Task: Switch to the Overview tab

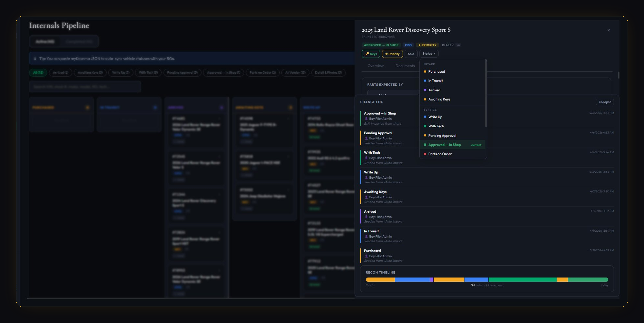Action: click(x=375, y=66)
